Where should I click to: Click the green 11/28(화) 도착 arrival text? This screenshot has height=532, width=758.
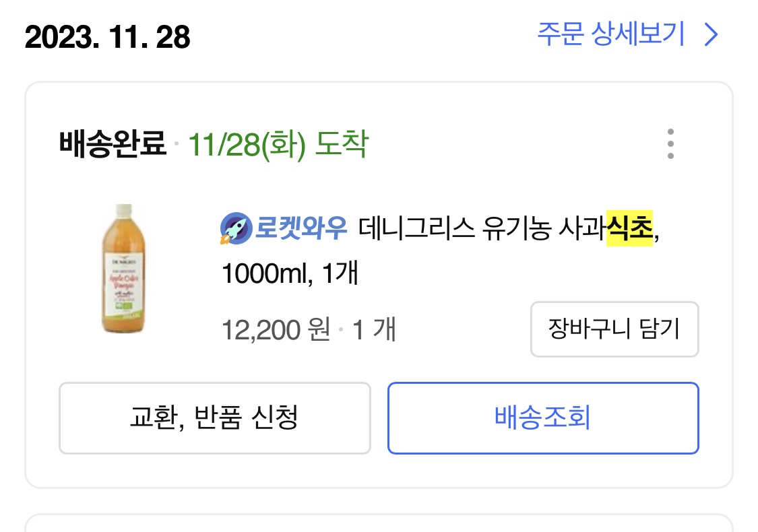[278, 144]
